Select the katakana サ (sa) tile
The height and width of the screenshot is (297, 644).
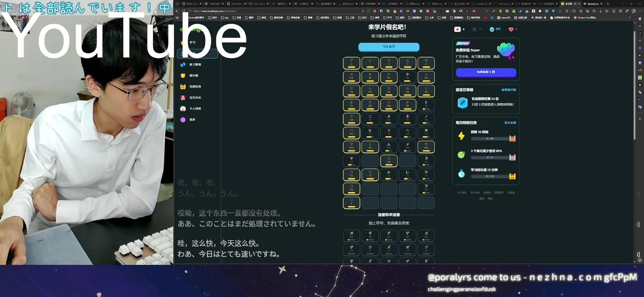click(x=351, y=91)
